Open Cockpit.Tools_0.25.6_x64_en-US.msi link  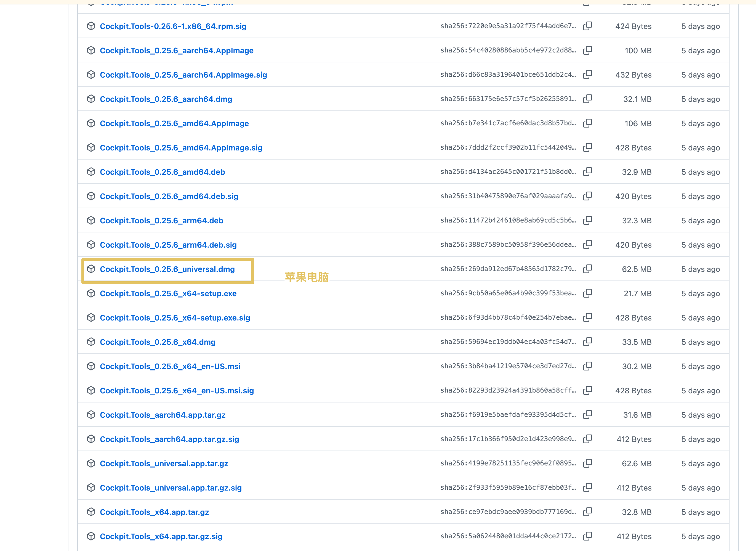tap(170, 366)
